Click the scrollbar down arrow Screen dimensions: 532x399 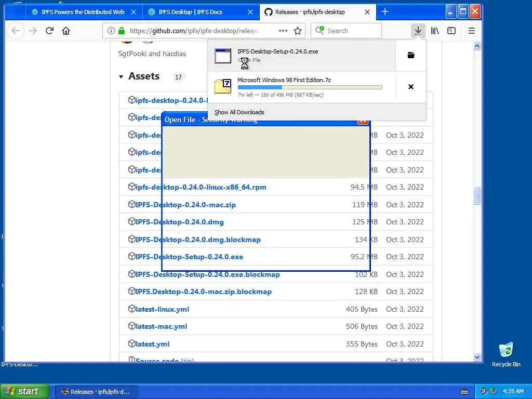(x=477, y=357)
